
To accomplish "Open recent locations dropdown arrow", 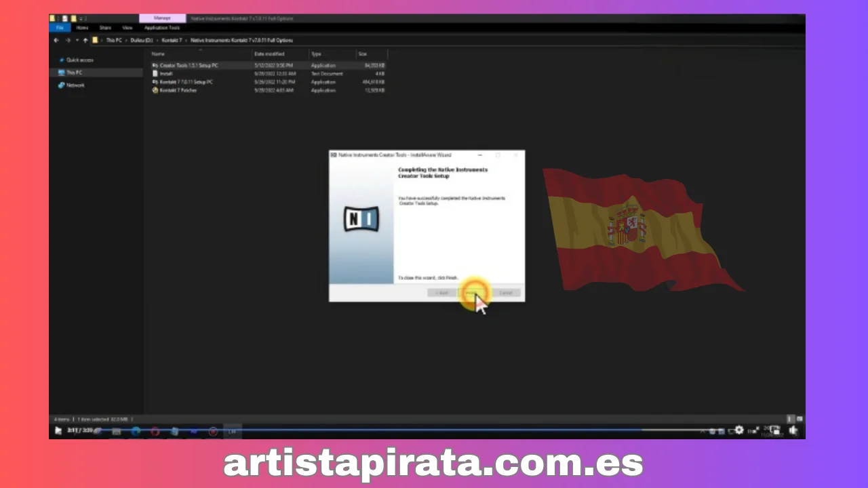I will (77, 40).
